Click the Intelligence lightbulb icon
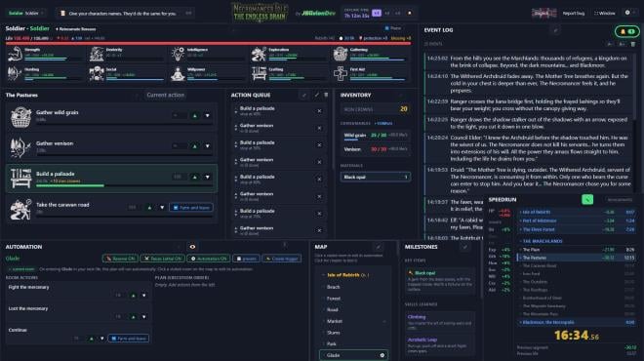Viewport: 644px width, 361px height. point(178,54)
